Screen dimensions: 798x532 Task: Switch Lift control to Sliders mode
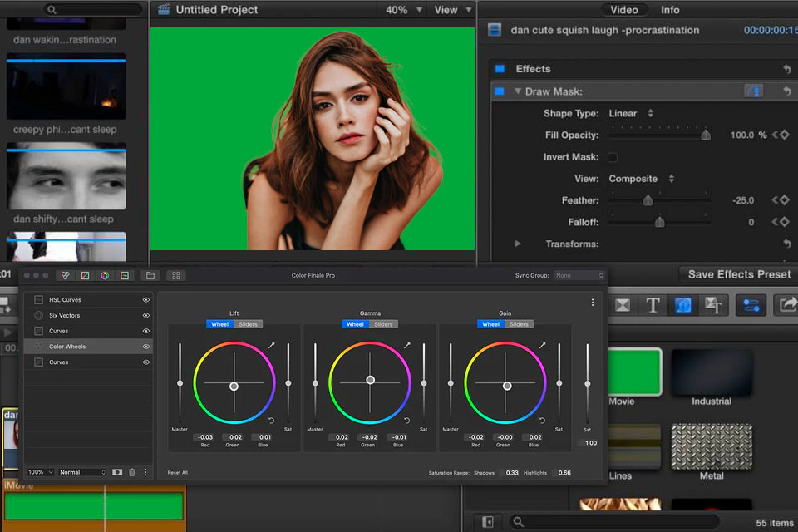pyautogui.click(x=248, y=324)
